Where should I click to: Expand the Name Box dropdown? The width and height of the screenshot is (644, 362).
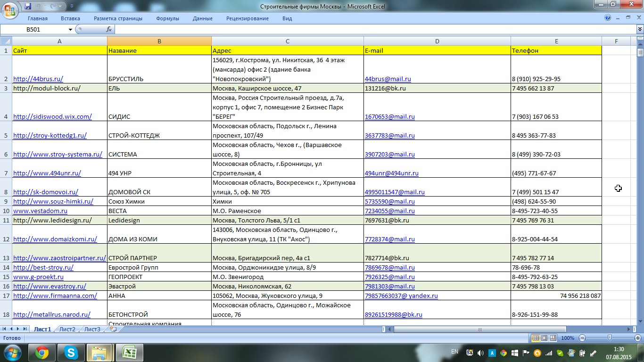tap(71, 29)
